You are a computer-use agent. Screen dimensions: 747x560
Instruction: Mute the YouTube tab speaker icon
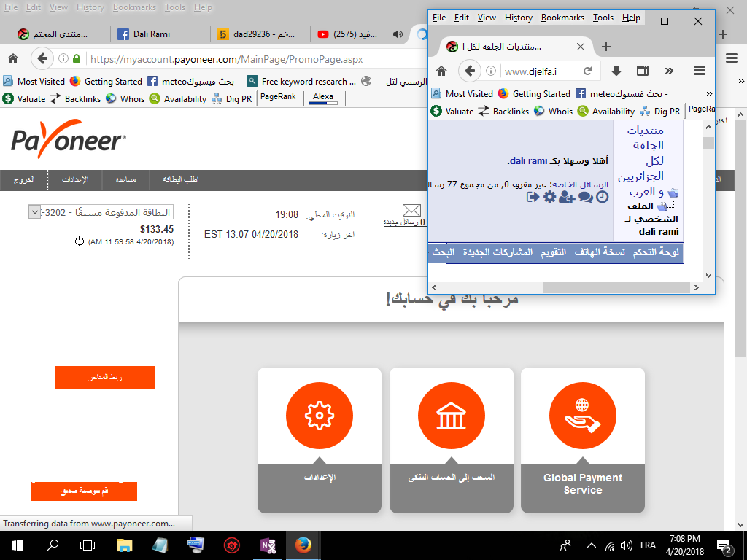[x=398, y=34]
